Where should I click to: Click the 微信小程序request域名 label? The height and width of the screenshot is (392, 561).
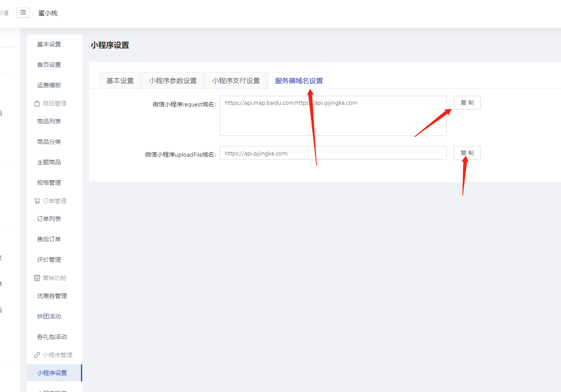click(185, 104)
